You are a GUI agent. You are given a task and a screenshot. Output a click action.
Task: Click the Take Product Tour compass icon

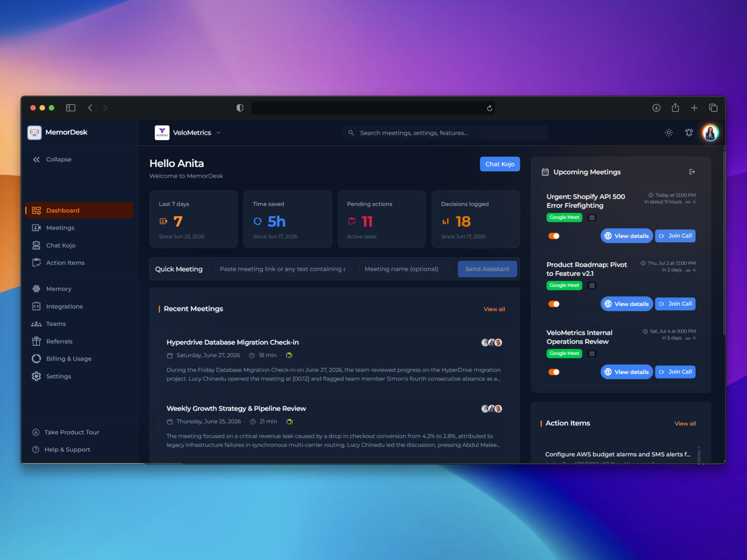(x=36, y=432)
